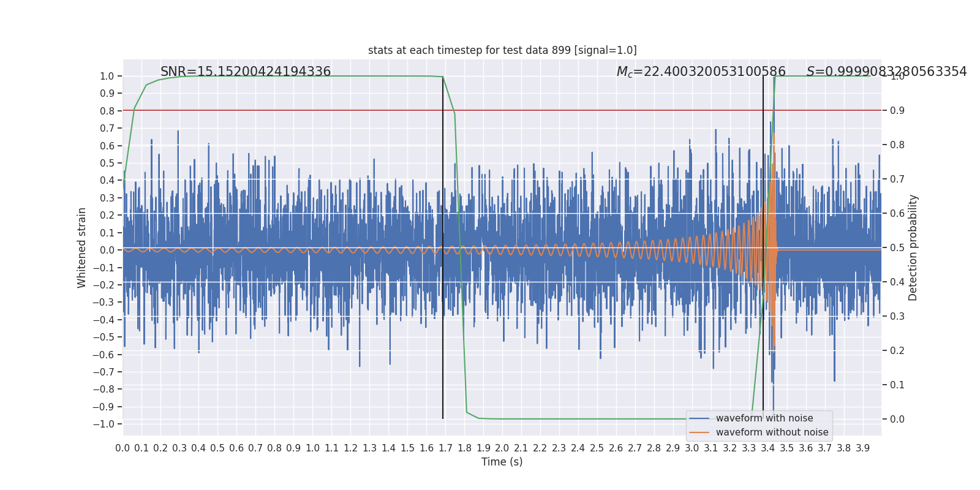Click the 'waveform without noise' legend entry

tap(772, 432)
